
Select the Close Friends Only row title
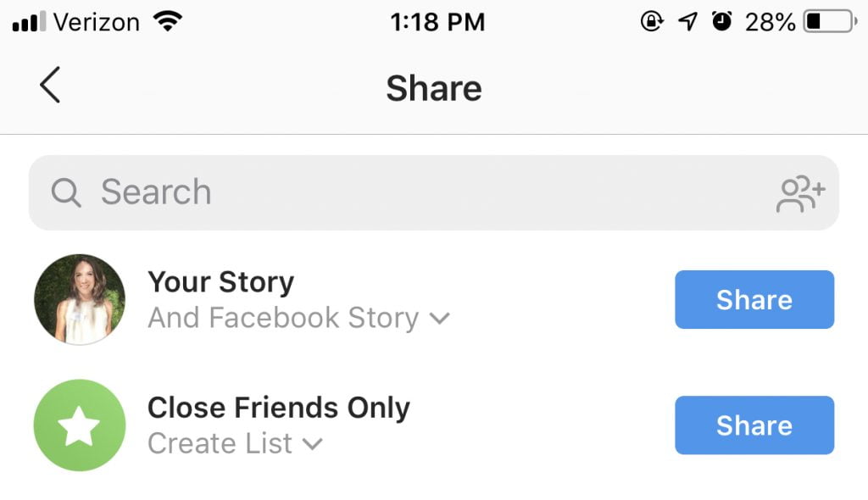point(279,408)
